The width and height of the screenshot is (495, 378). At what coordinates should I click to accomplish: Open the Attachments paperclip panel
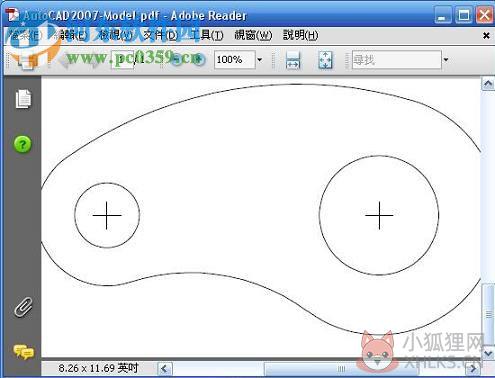tap(24, 307)
